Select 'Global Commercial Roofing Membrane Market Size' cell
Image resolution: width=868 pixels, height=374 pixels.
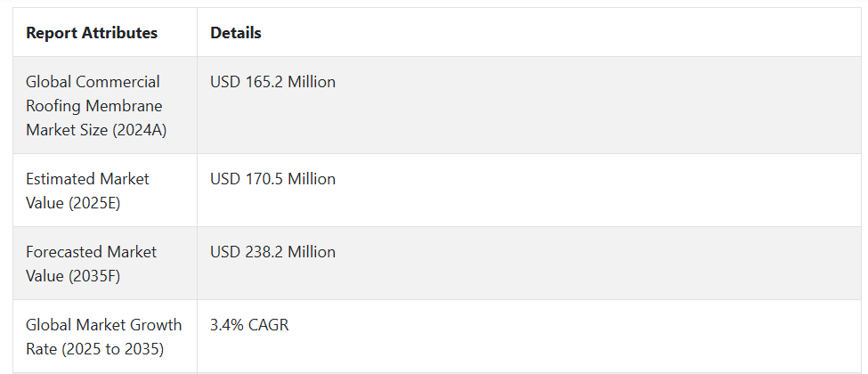[105, 105]
